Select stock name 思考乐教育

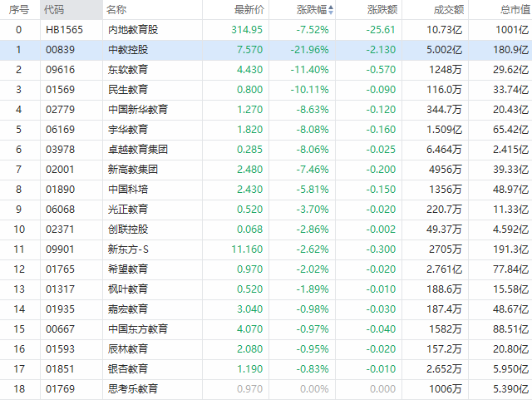tap(133, 389)
